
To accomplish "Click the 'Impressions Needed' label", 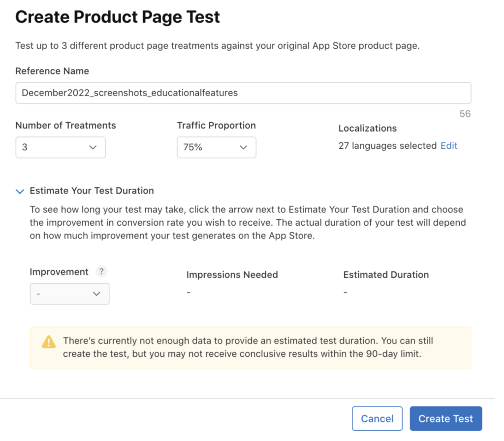I will coord(232,274).
